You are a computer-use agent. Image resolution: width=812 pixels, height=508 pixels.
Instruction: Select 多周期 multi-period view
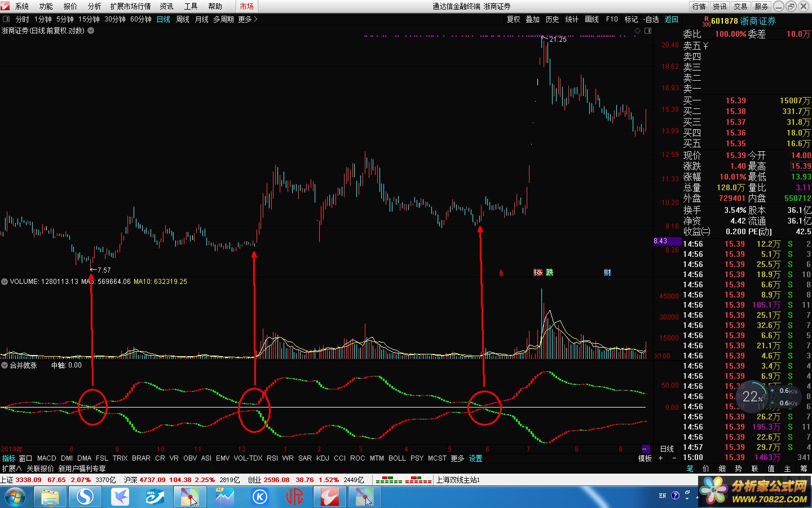(223, 19)
